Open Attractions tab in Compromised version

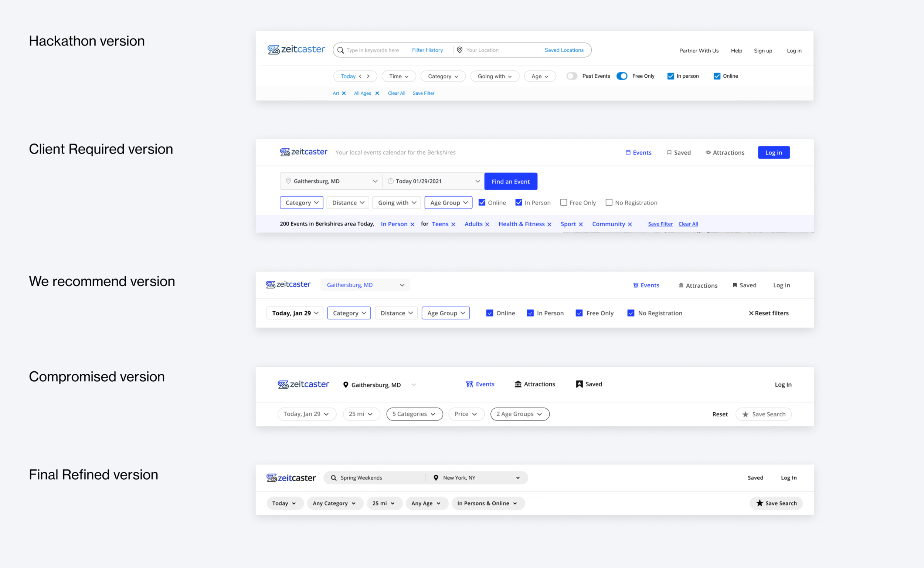[535, 384]
